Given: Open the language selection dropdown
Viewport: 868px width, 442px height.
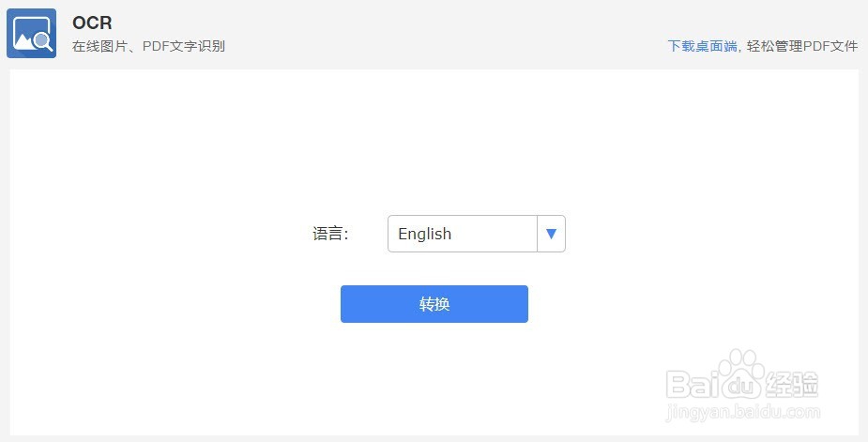Looking at the screenshot, I should click(476, 234).
